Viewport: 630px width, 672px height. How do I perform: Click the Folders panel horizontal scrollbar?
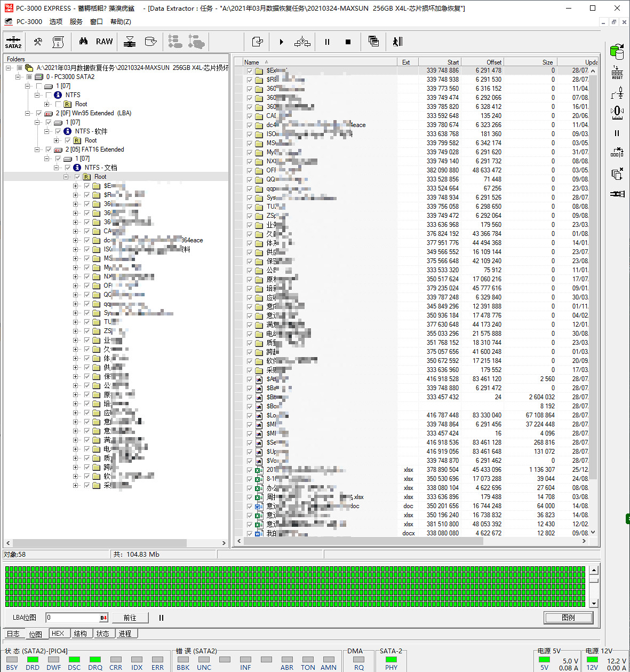coord(116,543)
